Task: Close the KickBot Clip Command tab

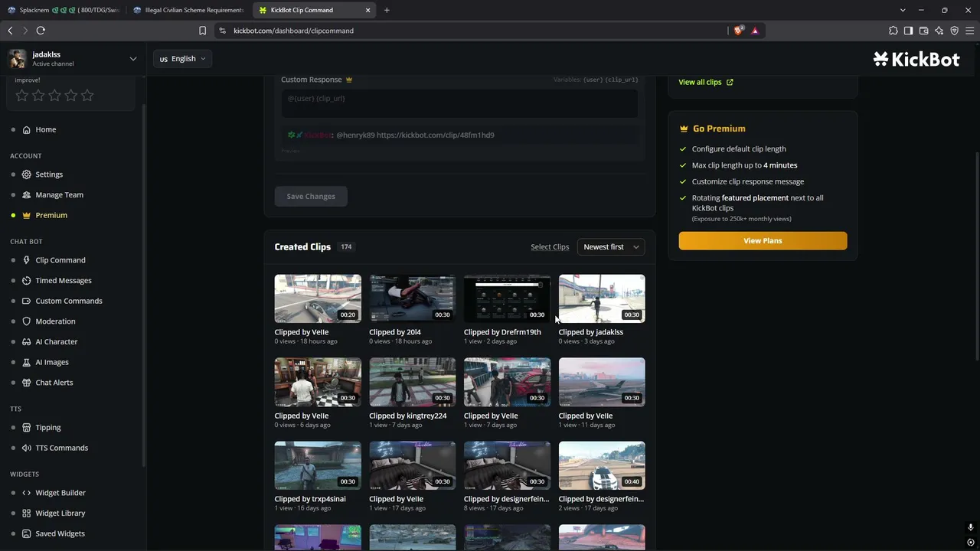Action: pos(367,10)
